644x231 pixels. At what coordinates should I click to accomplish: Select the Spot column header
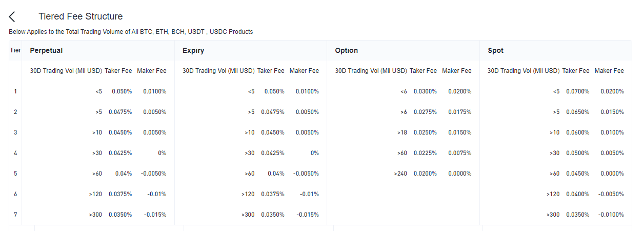tap(495, 50)
